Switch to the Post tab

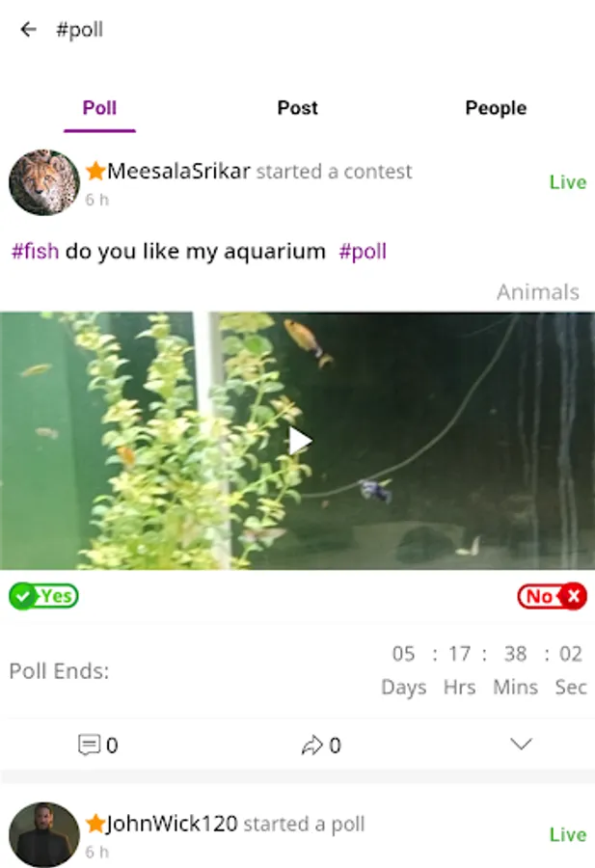click(297, 107)
